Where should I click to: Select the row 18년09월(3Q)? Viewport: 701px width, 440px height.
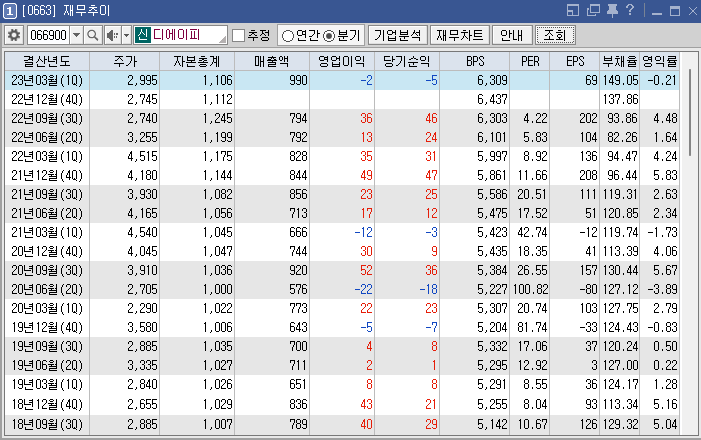[x=342, y=424]
